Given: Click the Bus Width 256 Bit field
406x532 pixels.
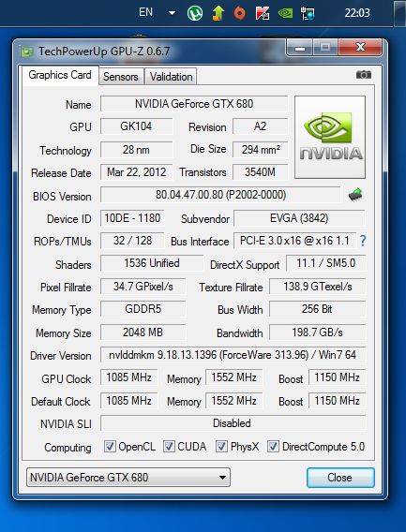Looking at the screenshot, I should tap(317, 309).
